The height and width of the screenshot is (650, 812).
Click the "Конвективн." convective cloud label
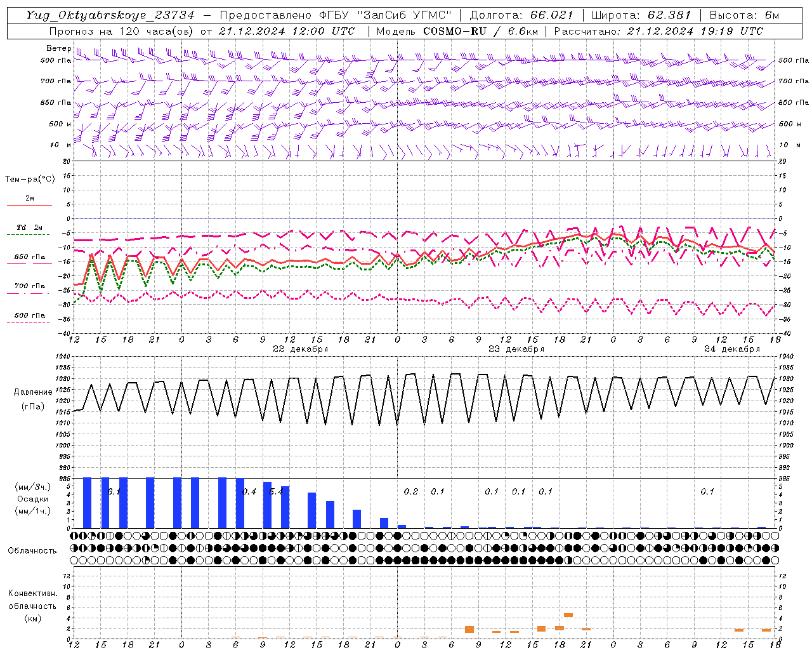[x=32, y=594]
